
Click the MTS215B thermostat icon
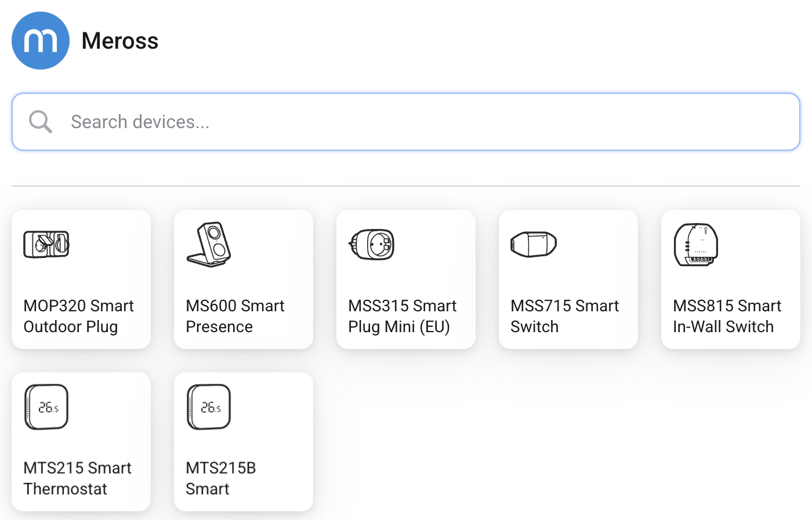(209, 407)
